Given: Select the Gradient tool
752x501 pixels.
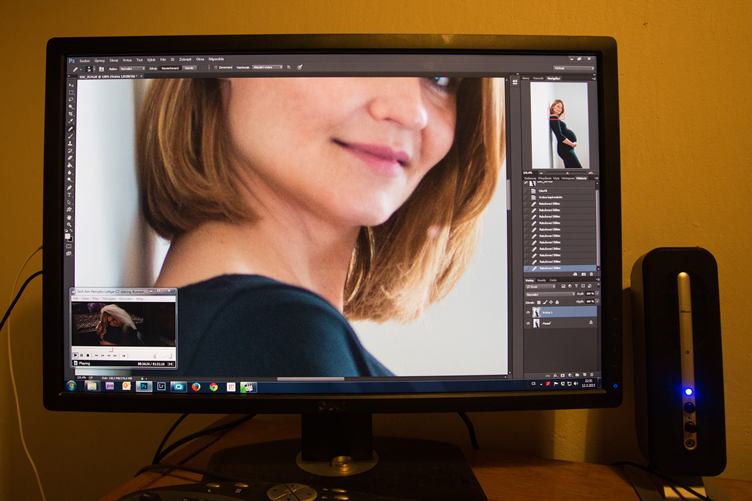Looking at the screenshot, I should (x=70, y=164).
